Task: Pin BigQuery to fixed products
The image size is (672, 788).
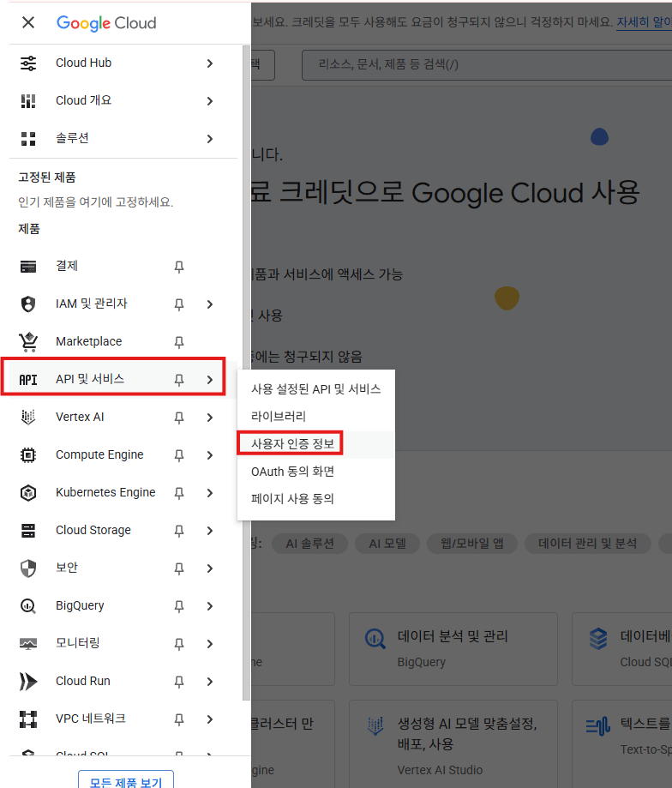Action: point(179,606)
